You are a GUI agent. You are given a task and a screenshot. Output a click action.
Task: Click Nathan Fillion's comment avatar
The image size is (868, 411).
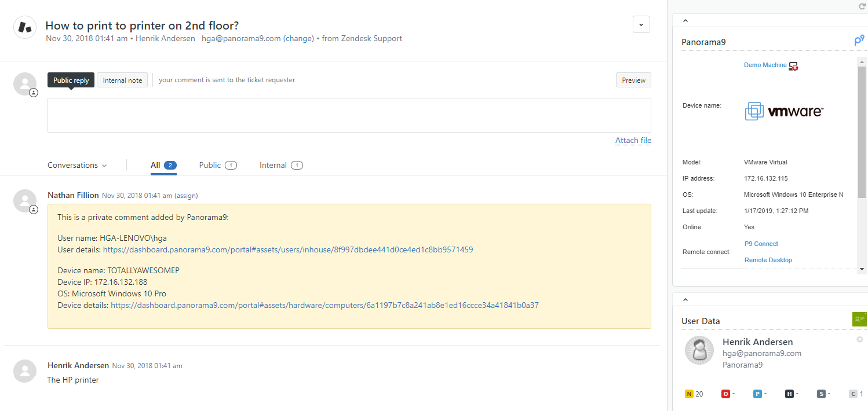pyautogui.click(x=25, y=200)
